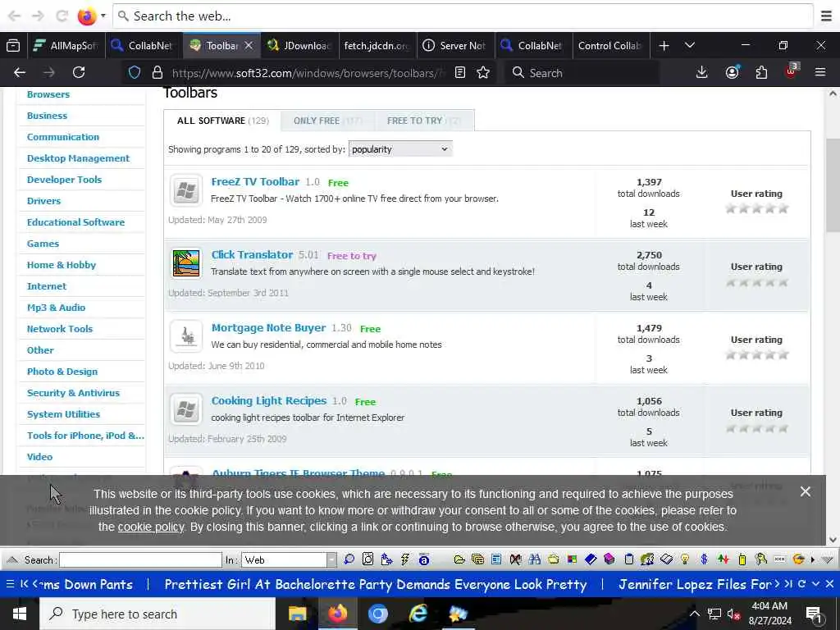This screenshot has width=840, height=630.
Task: Collapse bottom toolbar with left up arrow
Action: pyautogui.click(x=11, y=559)
